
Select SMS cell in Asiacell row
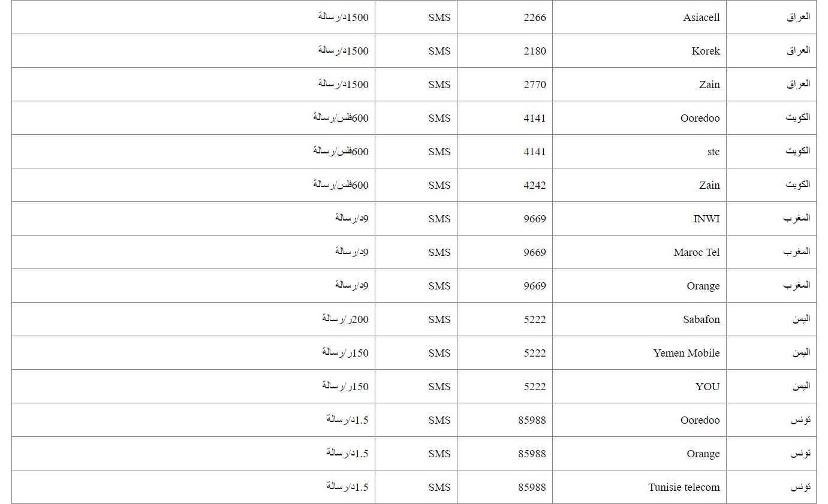point(439,17)
